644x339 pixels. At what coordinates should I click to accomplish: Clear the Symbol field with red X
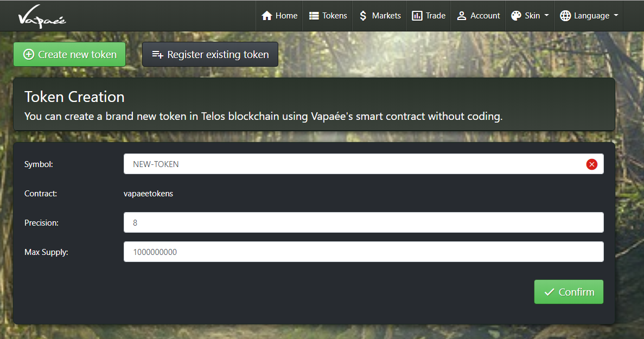tap(591, 164)
